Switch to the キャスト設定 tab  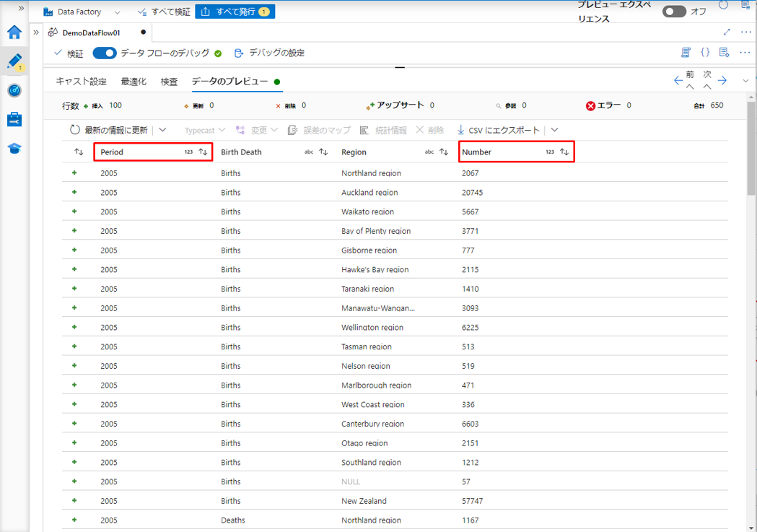point(81,82)
